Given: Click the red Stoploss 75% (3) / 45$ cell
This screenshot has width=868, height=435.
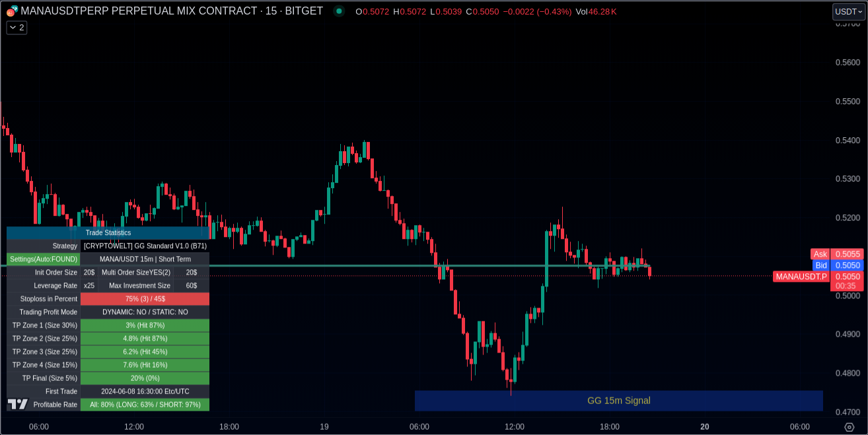Looking at the screenshot, I should coord(145,299).
